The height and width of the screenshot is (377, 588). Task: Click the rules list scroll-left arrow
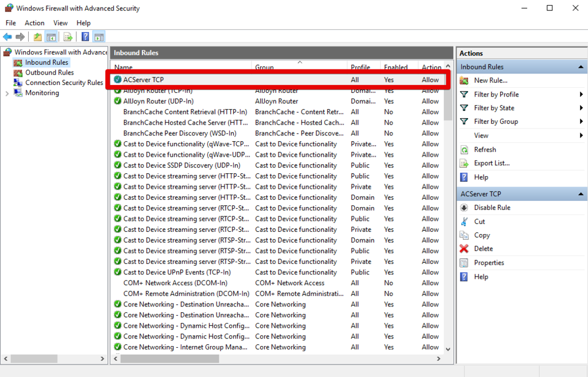click(x=116, y=359)
